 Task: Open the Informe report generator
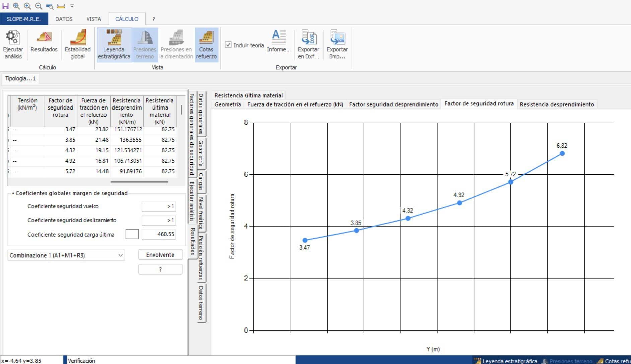click(278, 38)
